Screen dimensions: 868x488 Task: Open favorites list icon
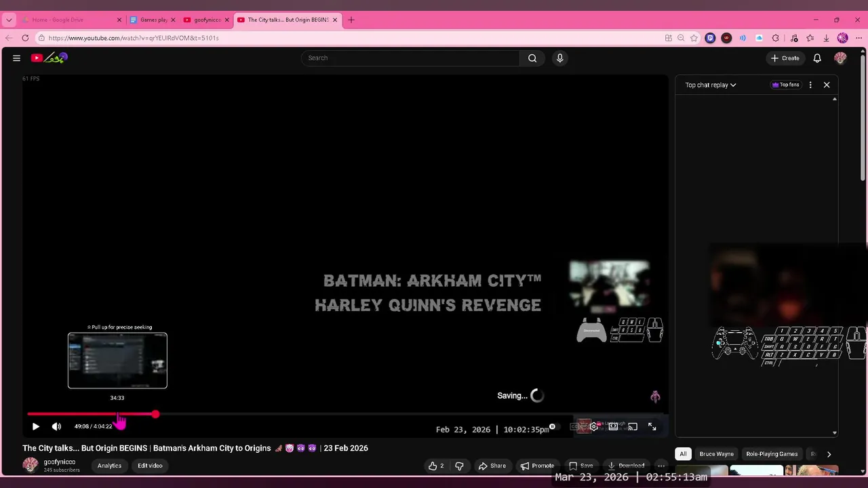coord(810,38)
